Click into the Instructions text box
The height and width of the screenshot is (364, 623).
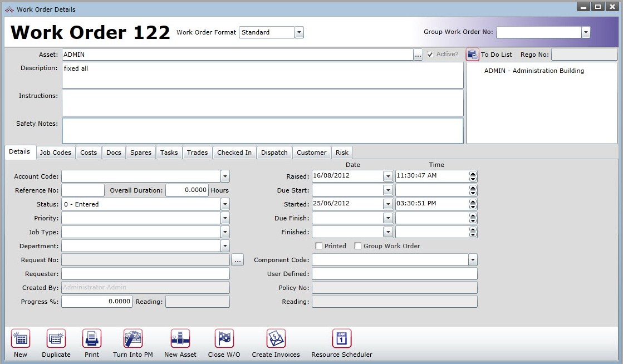[263, 103]
